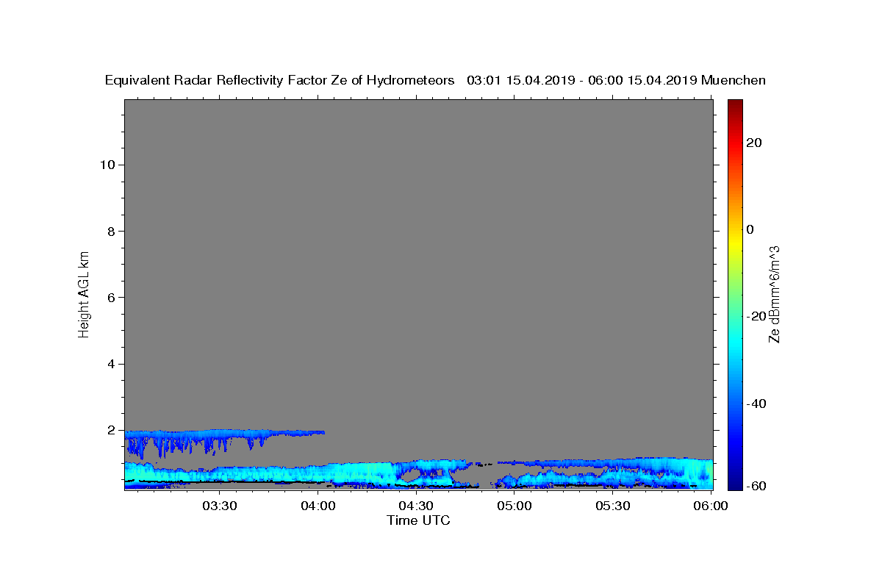Click the 'Time UTC' axis label

point(418,520)
